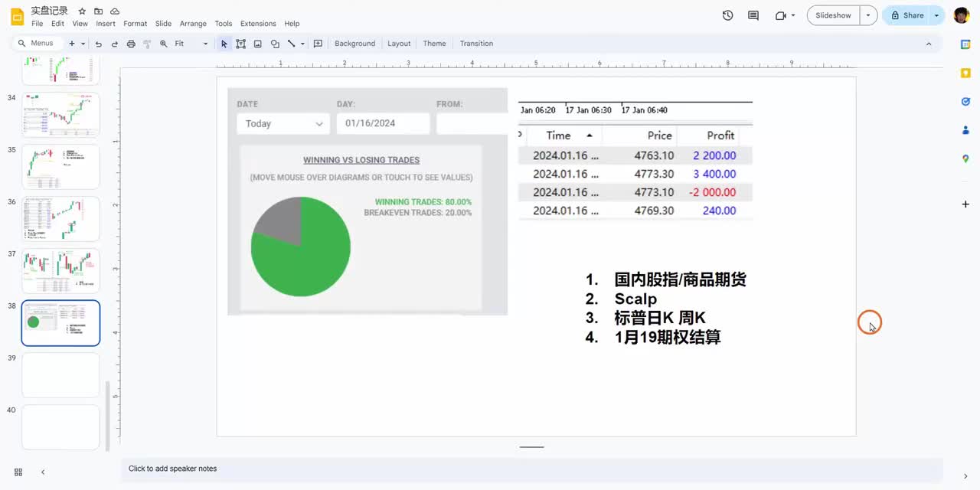
Task: Open Google Tasks in side panel
Action: coord(965,101)
